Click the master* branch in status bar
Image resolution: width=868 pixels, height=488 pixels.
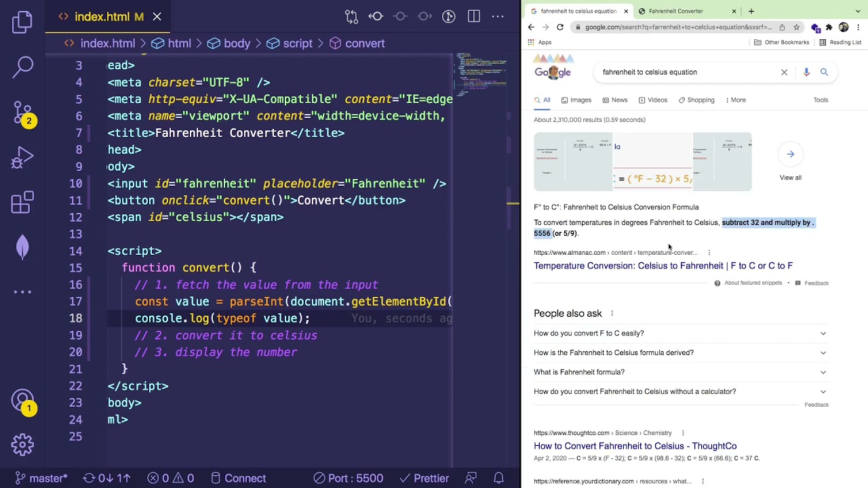[x=41, y=478]
